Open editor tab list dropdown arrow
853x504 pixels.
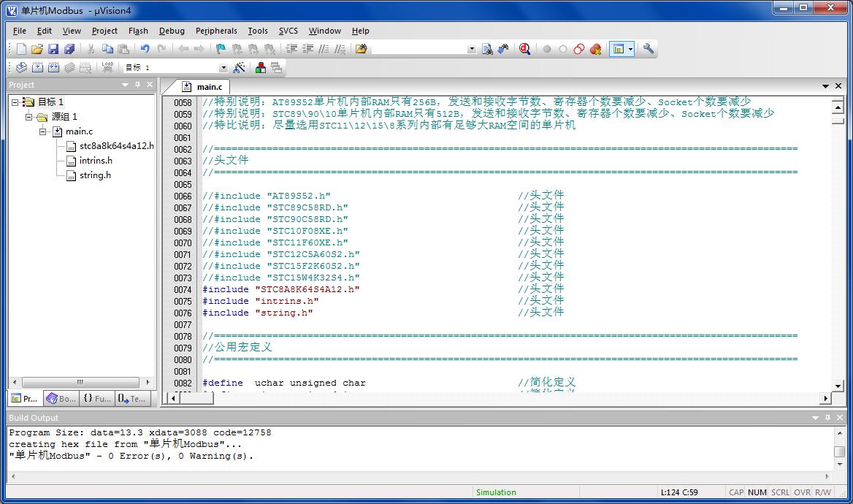coord(825,86)
